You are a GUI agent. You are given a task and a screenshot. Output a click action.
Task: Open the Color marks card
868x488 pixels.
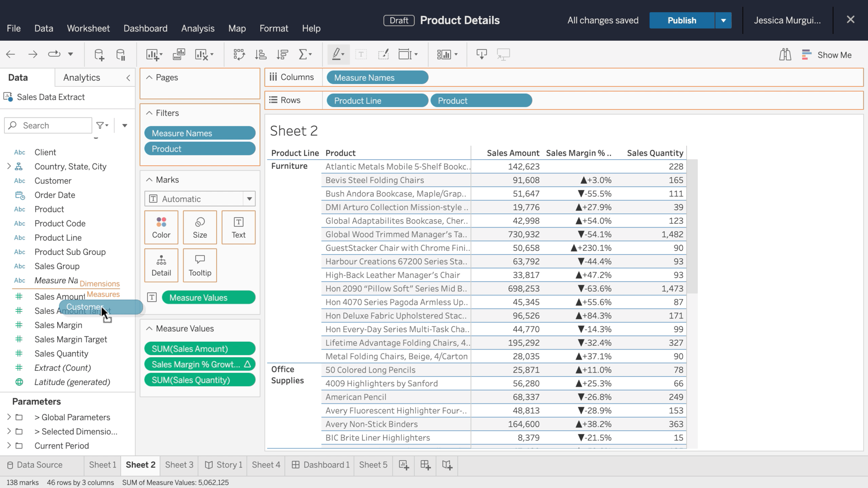pos(161,227)
